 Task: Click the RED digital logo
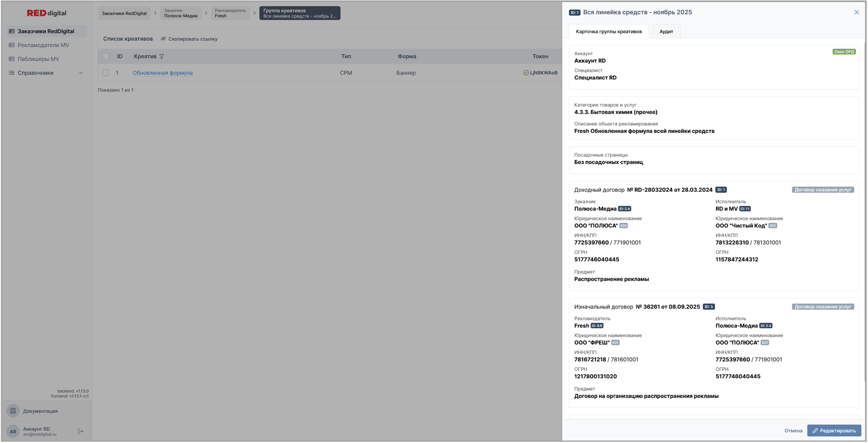[x=46, y=13]
